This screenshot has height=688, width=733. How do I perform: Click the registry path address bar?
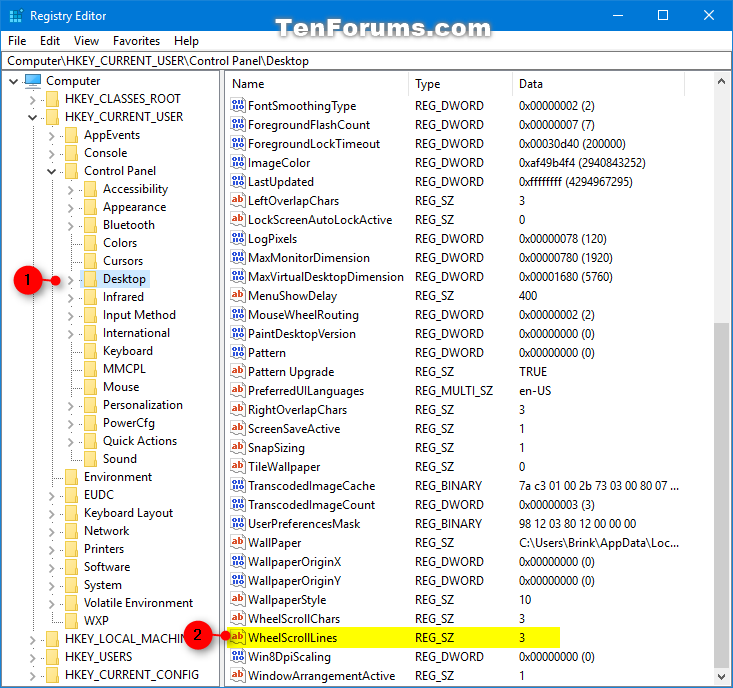tap(366, 61)
